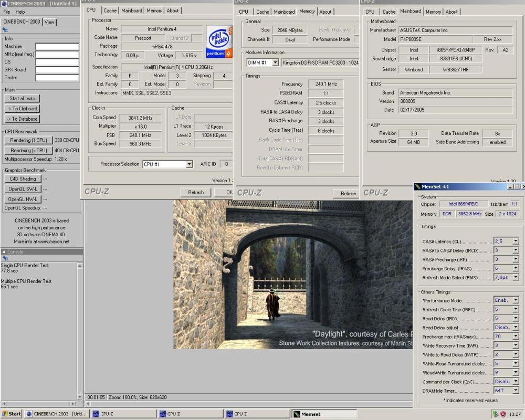
Task: Click the memory Frequency '240.1 MHz' value
Action: [x=326, y=84]
